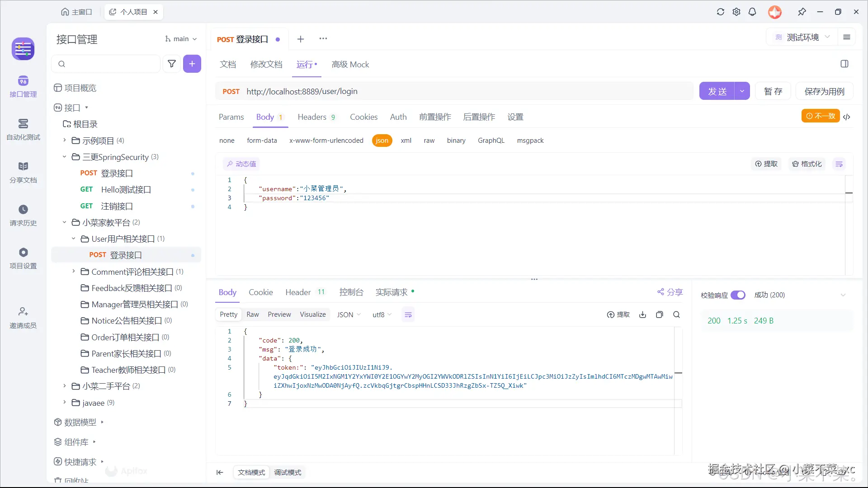Click the purple plus add button
Image resolution: width=868 pixels, height=488 pixels.
pyautogui.click(x=192, y=64)
